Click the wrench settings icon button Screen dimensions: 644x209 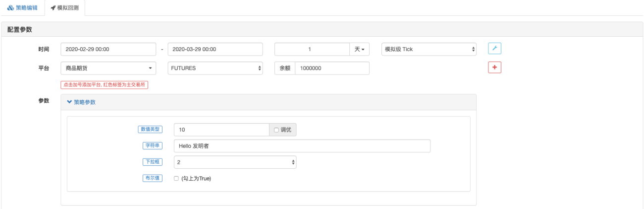coord(494,49)
